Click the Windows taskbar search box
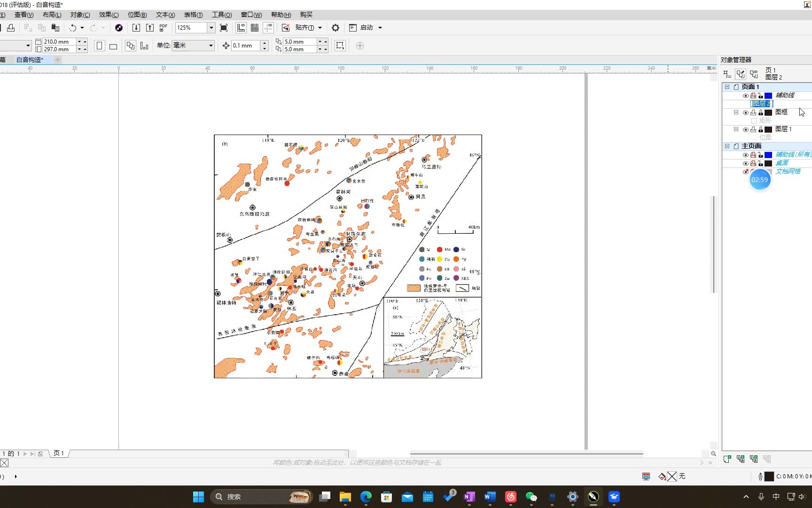The width and height of the screenshot is (812, 508). 262,497
